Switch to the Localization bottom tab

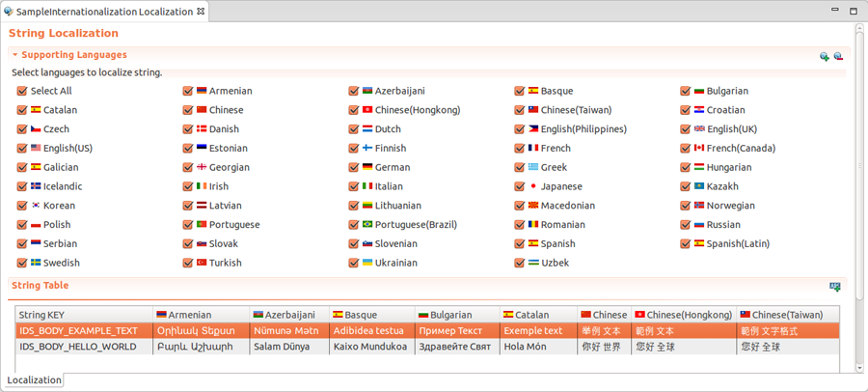click(x=35, y=380)
